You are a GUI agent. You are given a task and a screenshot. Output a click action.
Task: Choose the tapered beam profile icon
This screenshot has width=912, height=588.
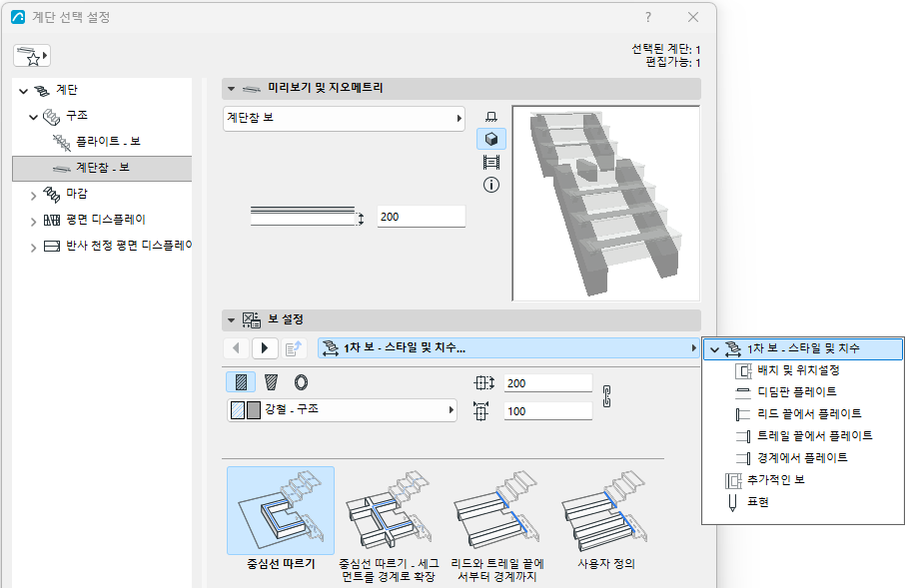coord(271,382)
